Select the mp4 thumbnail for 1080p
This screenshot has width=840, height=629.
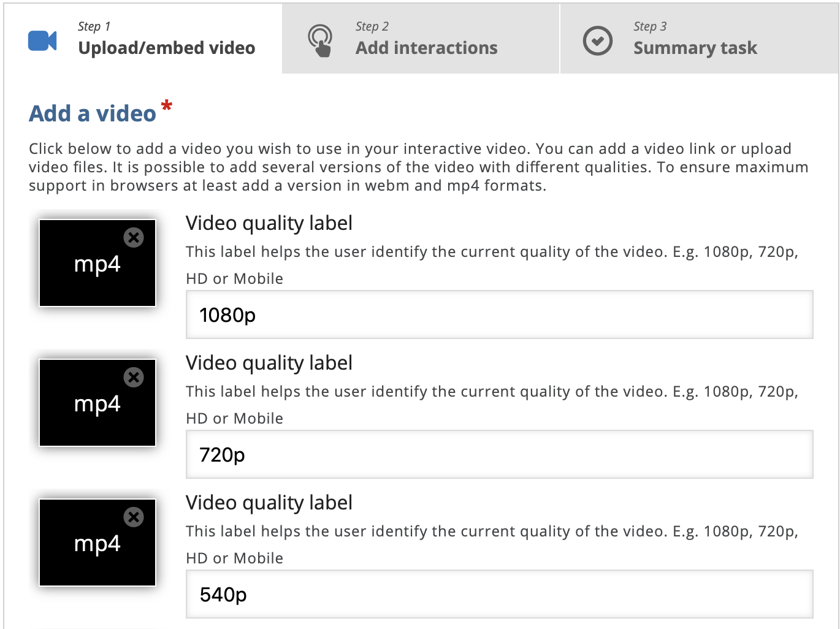point(97,263)
